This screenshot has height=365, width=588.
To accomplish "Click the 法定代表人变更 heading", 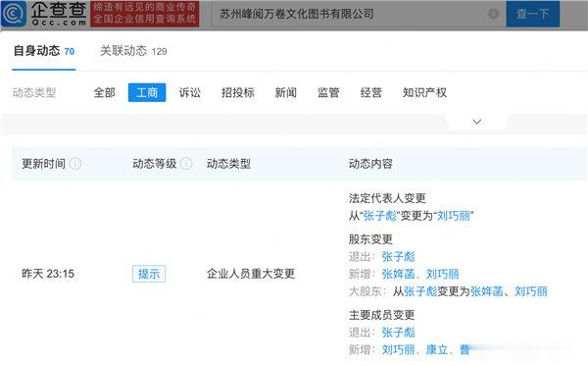I will [x=387, y=198].
